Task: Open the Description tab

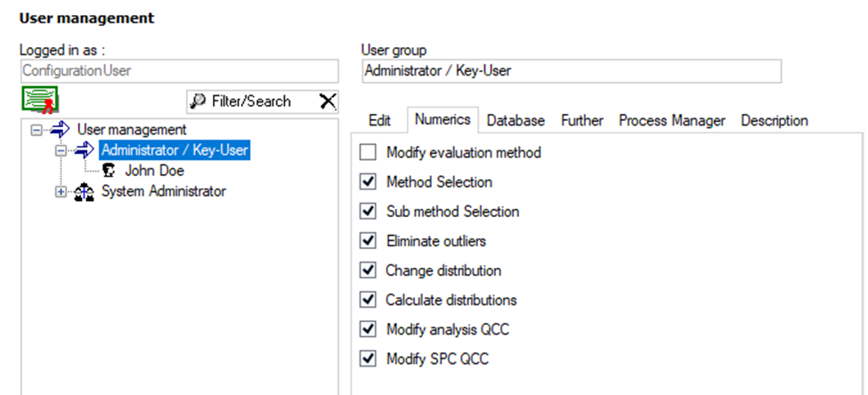Action: tap(775, 121)
